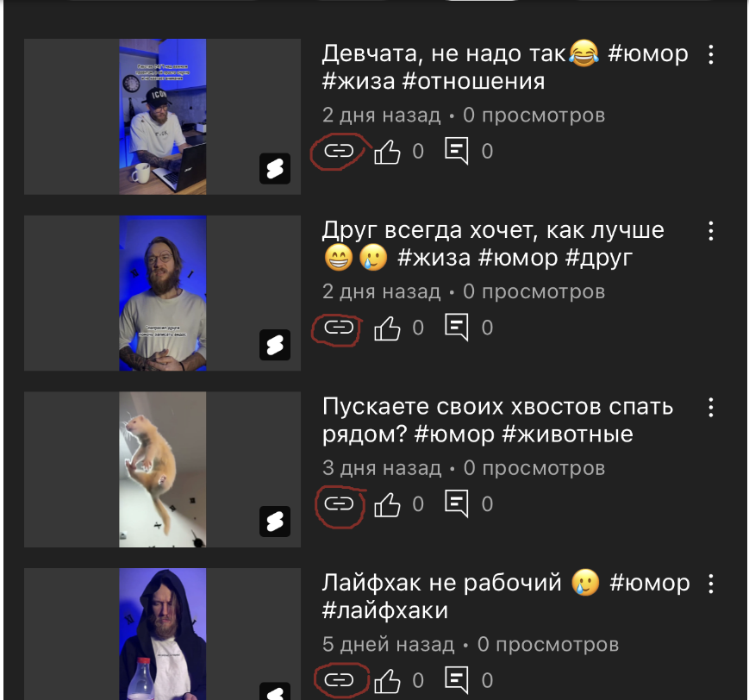The height and width of the screenshot is (700, 749).
Task: Like icon under "Пускаете своих хвостов" video
Action: coord(387,504)
